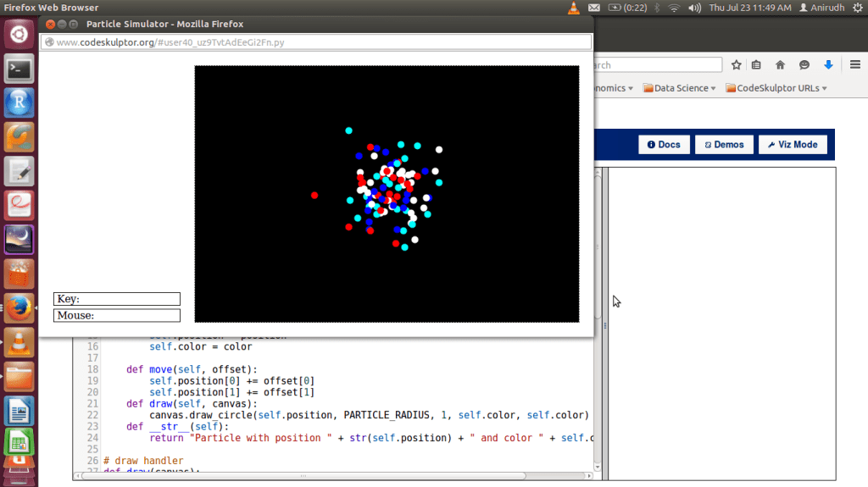Open the text editor dock icon
This screenshot has width=868, height=487.
click(19, 172)
